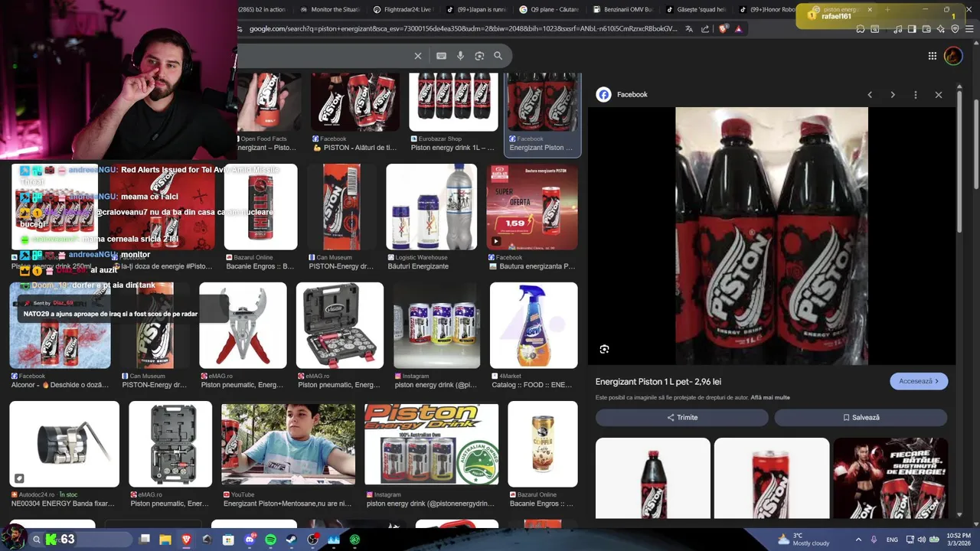
Task: Open the Brave wallet icon
Action: pyautogui.click(x=926, y=29)
